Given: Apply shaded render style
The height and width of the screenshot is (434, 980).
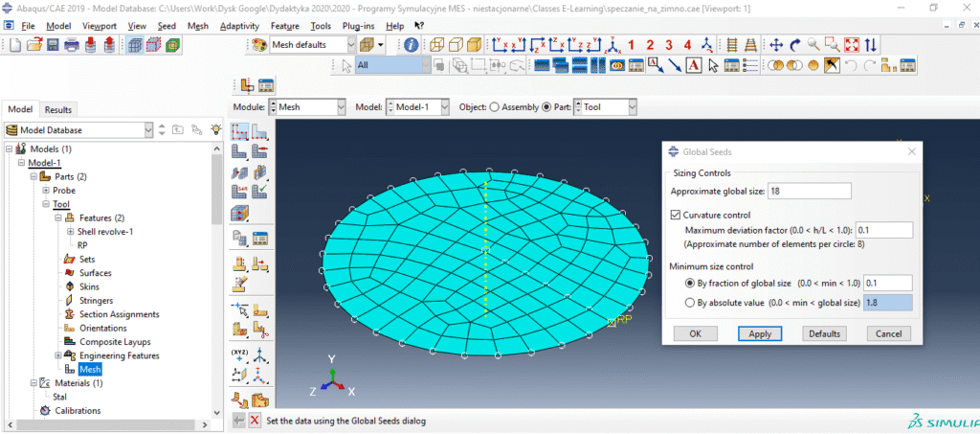Looking at the screenshot, I should pyautogui.click(x=475, y=45).
